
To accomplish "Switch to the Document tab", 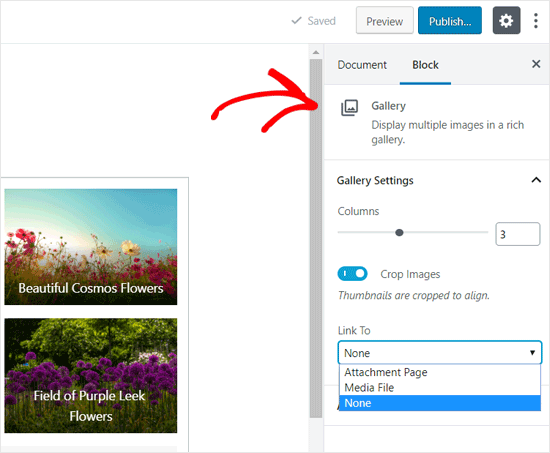I will click(362, 65).
